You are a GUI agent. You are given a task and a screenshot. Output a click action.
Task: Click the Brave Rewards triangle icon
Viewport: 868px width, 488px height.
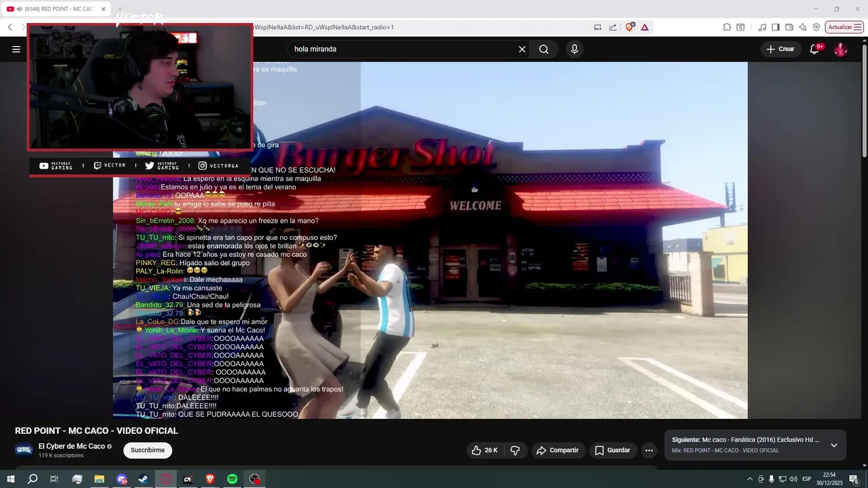click(644, 27)
